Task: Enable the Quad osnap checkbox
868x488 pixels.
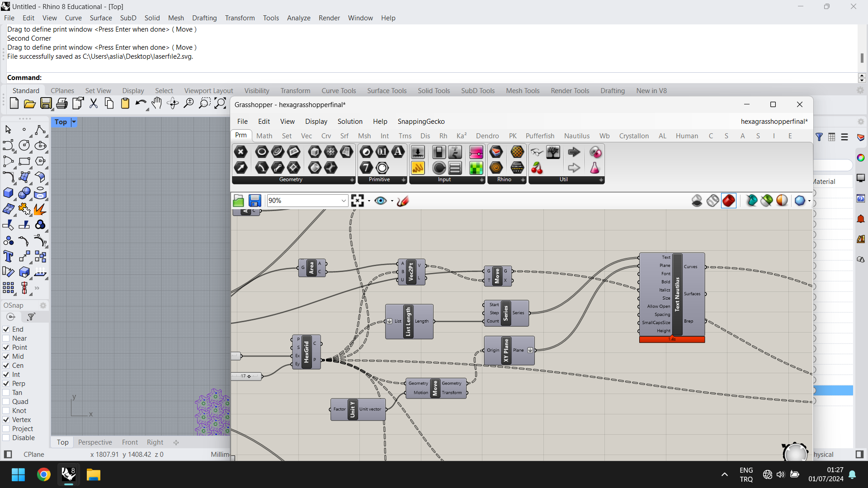Action: [6, 402]
